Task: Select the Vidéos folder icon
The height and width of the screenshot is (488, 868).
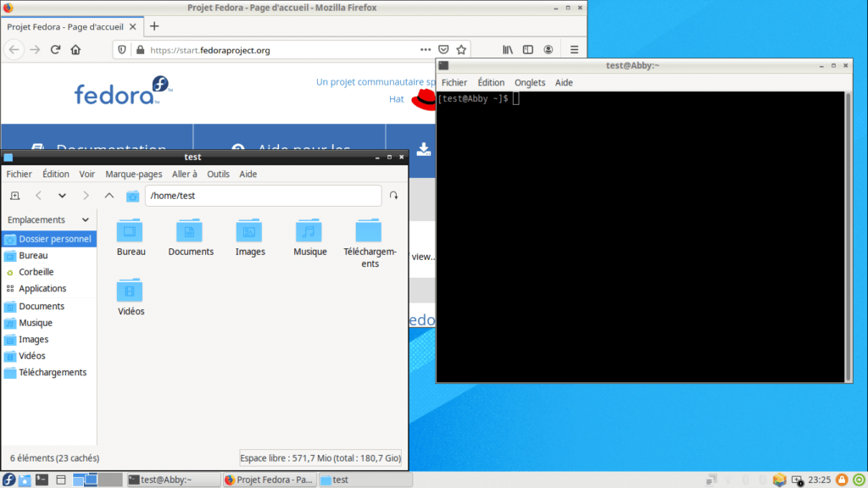Action: pos(130,290)
